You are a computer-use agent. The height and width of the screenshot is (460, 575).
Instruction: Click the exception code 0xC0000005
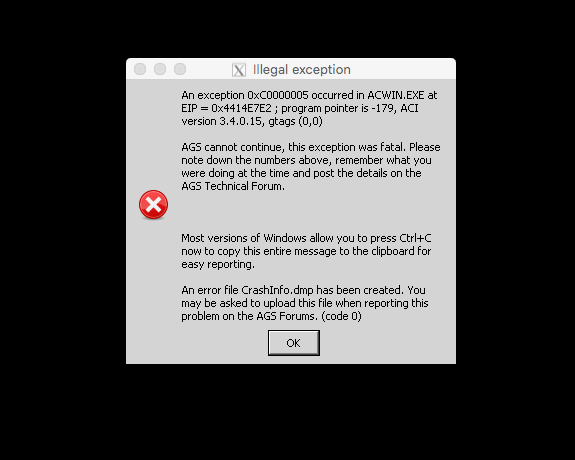click(x=278, y=95)
